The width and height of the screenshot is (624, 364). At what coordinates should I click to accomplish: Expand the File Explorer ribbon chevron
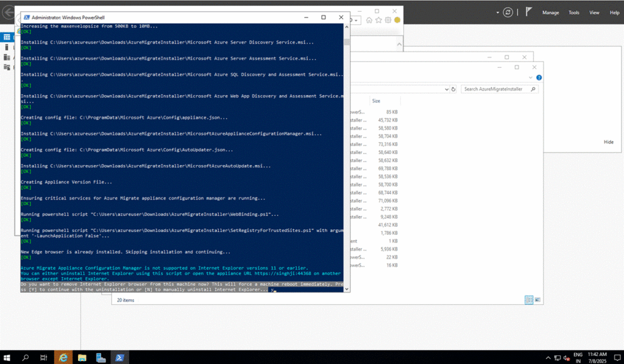click(532, 78)
